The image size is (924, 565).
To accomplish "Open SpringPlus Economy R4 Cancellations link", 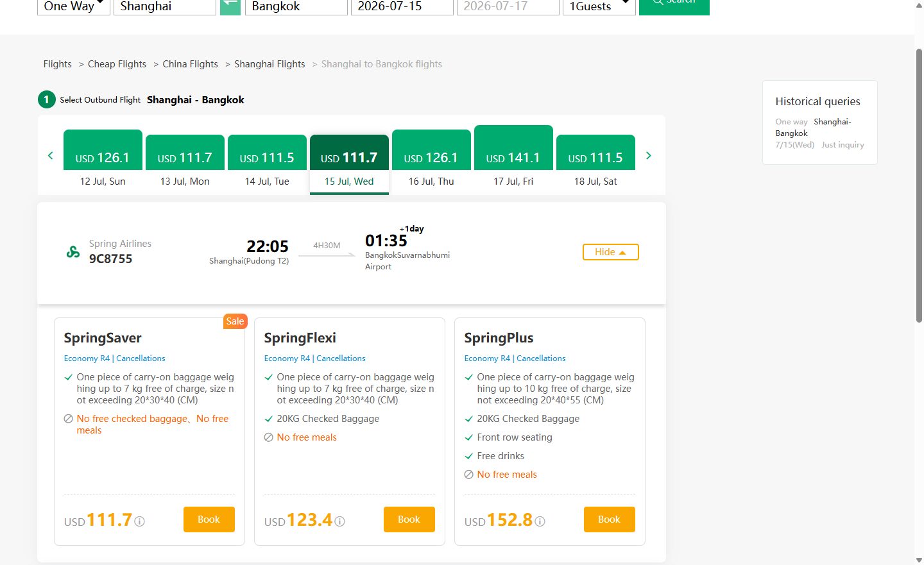I will coord(515,358).
